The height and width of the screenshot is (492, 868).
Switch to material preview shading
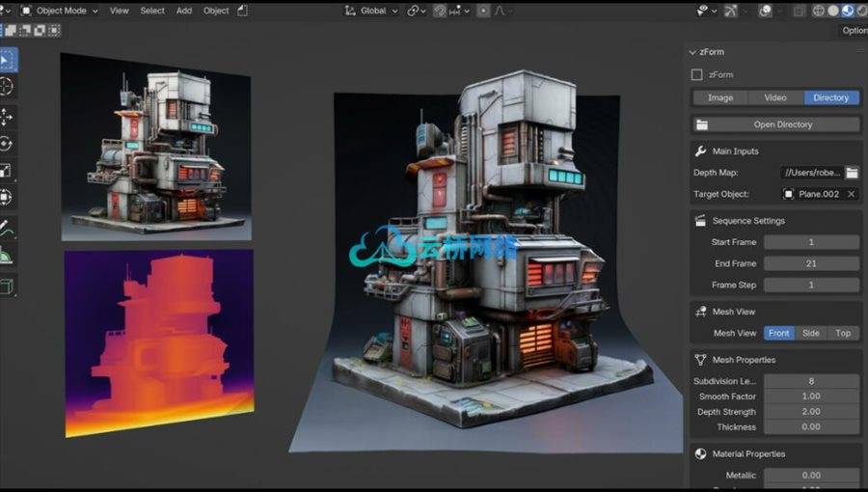click(x=848, y=11)
